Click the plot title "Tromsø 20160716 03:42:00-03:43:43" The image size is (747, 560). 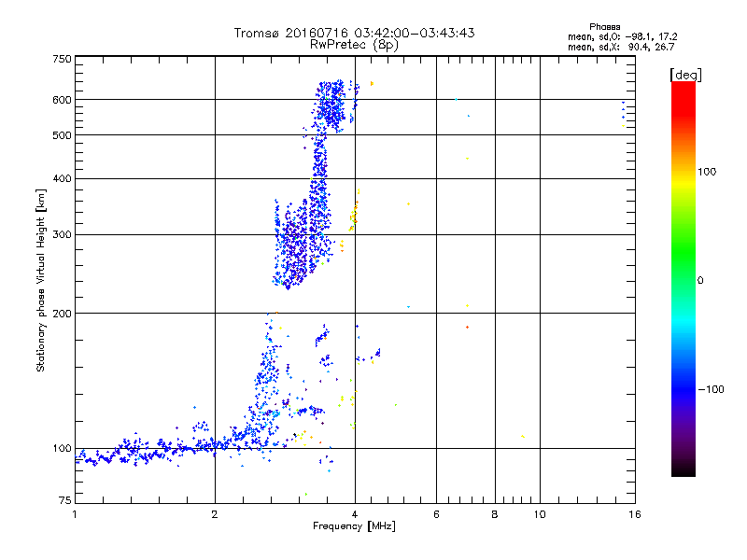[x=354, y=33]
